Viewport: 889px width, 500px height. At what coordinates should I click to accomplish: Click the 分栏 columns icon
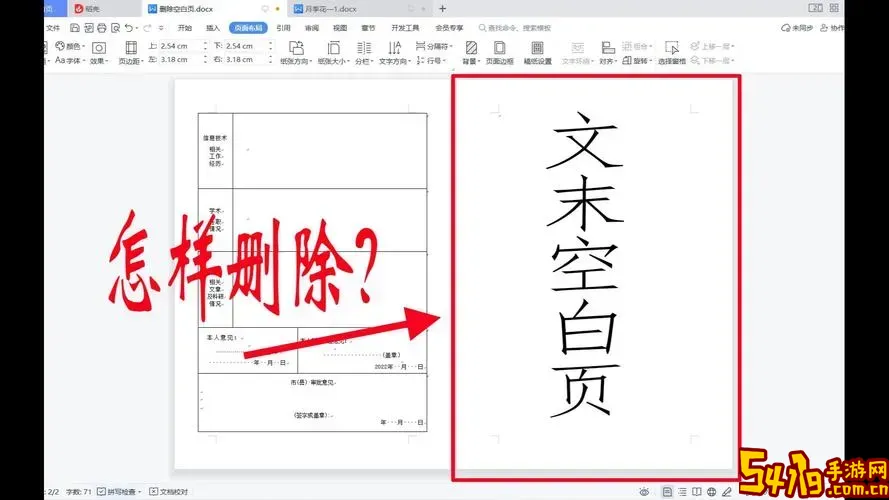[x=363, y=48]
